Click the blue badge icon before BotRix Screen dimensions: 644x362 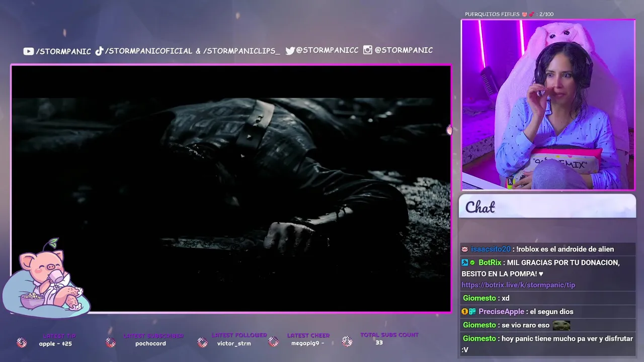click(x=465, y=262)
